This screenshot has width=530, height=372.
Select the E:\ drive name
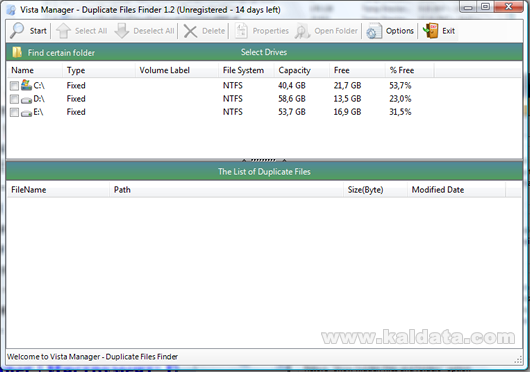pyautogui.click(x=38, y=112)
